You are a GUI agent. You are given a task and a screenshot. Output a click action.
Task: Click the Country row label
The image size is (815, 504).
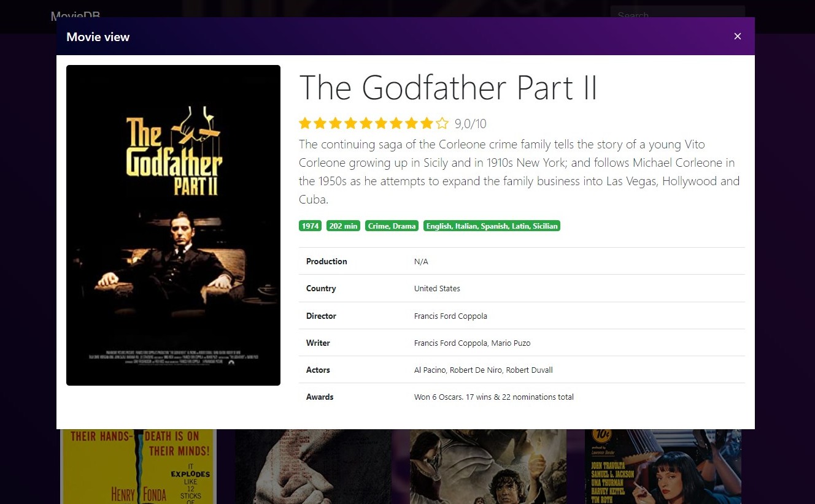321,288
